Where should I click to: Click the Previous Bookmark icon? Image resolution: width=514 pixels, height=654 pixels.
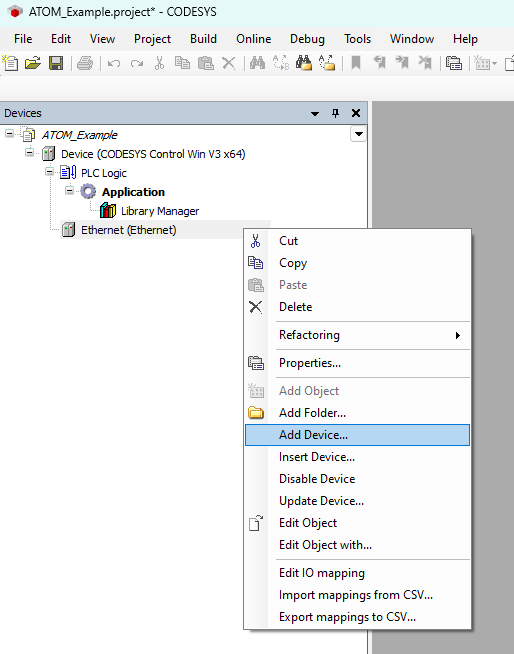pos(380,63)
